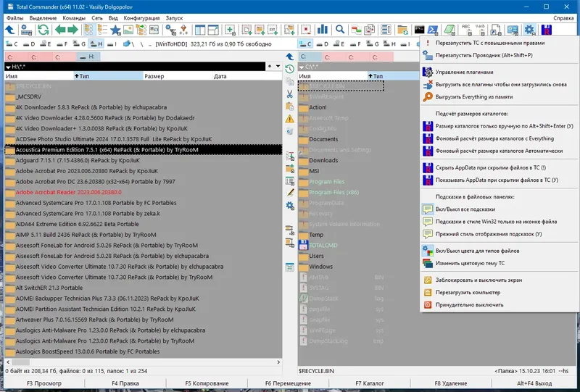Launch the PowerShell icon in toolbar
The image size is (580, 392).
pyautogui.click(x=432, y=30)
